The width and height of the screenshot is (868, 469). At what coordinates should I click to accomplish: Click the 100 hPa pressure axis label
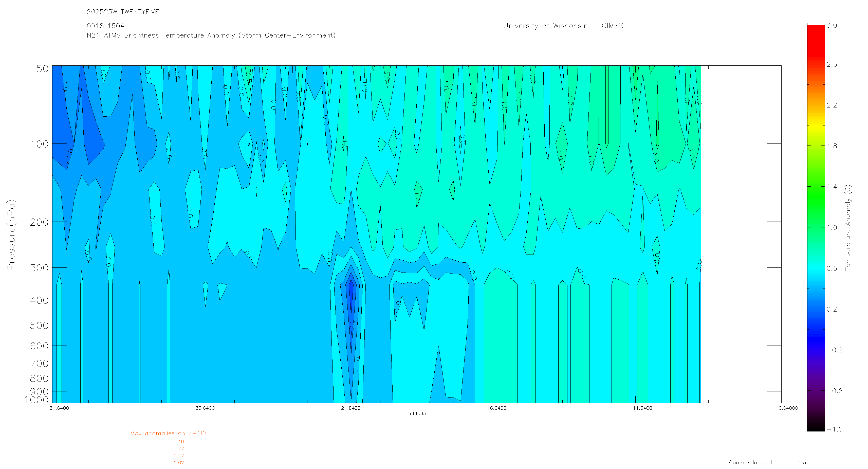(x=40, y=144)
